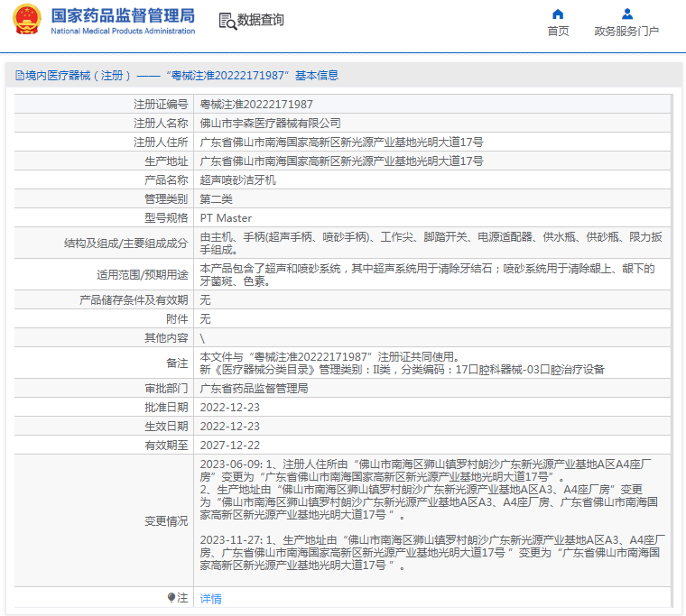Click National Medical Products Administration subtitle
Screen dimensions: 686x616
(x=123, y=31)
